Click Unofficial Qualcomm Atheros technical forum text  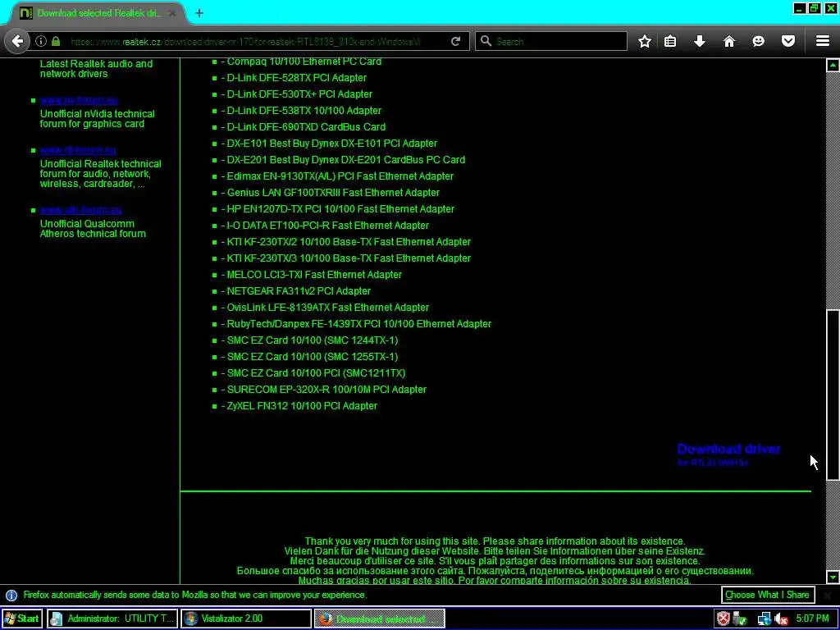93,229
